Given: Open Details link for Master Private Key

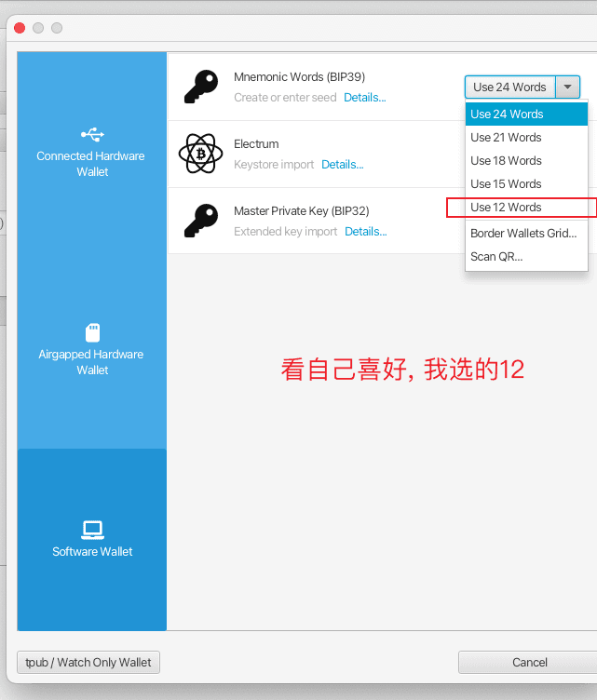Looking at the screenshot, I should click(x=366, y=232).
